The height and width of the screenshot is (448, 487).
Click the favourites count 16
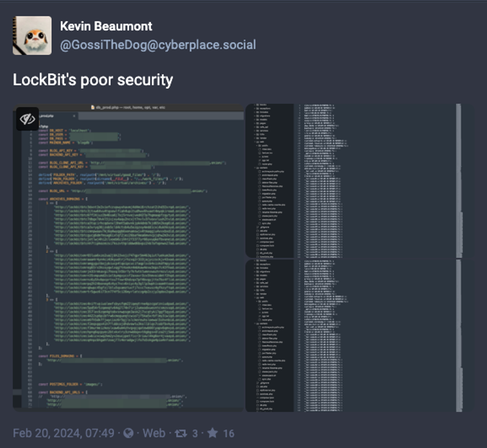pos(229,433)
